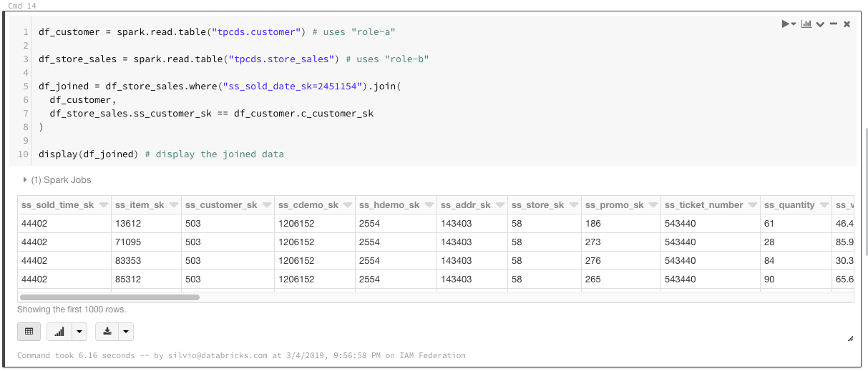The height and width of the screenshot is (371, 868).
Task: Open the cell edit menu chevron
Action: point(820,24)
